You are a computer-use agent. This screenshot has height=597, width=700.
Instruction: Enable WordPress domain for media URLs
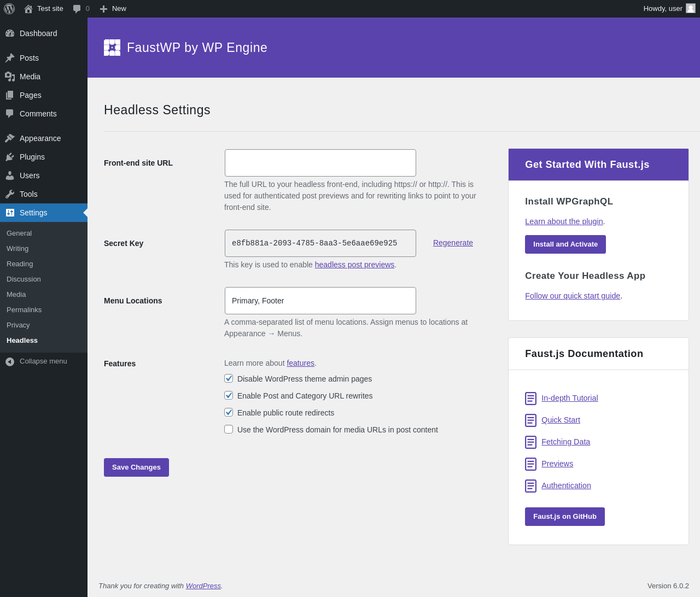[229, 429]
